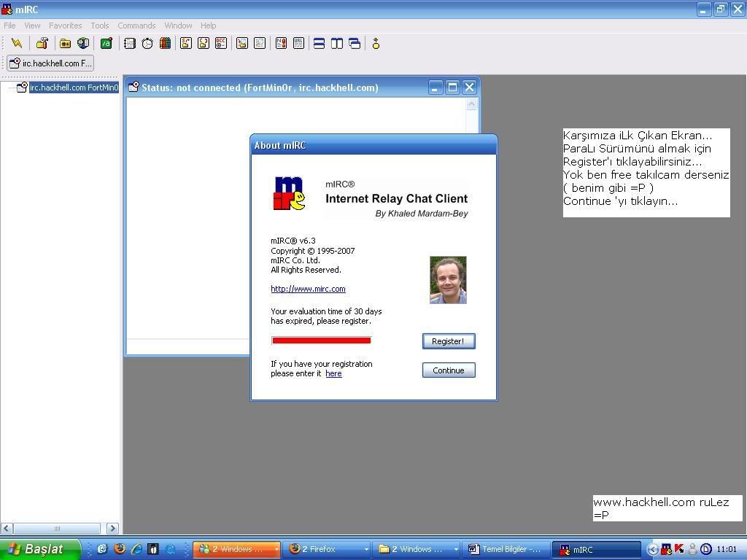Open the Favorites menu

coord(65,26)
